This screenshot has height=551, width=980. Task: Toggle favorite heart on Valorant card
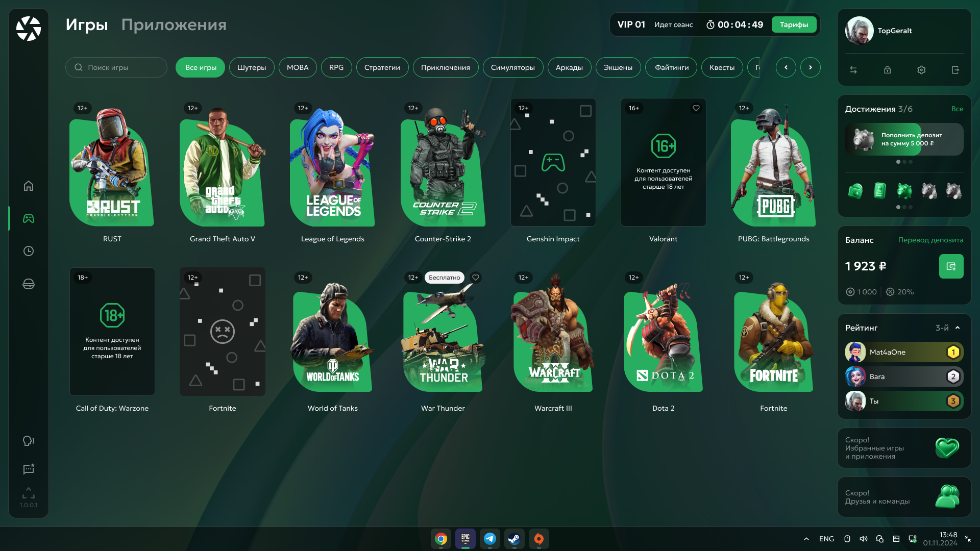(696, 108)
